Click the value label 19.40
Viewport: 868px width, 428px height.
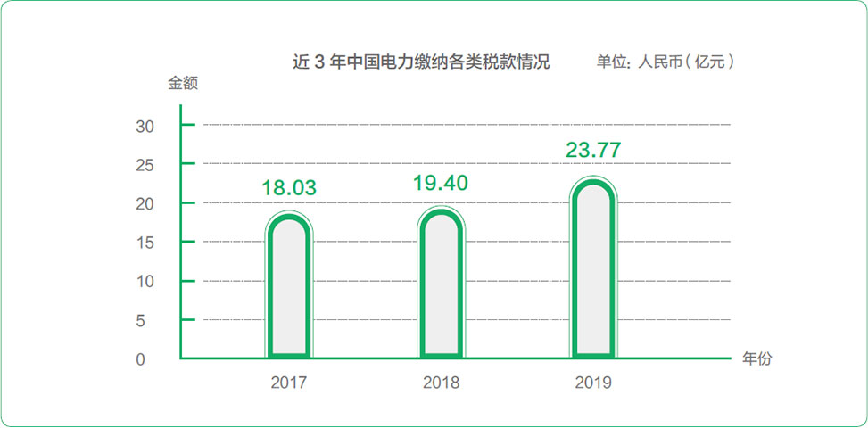[x=442, y=183]
